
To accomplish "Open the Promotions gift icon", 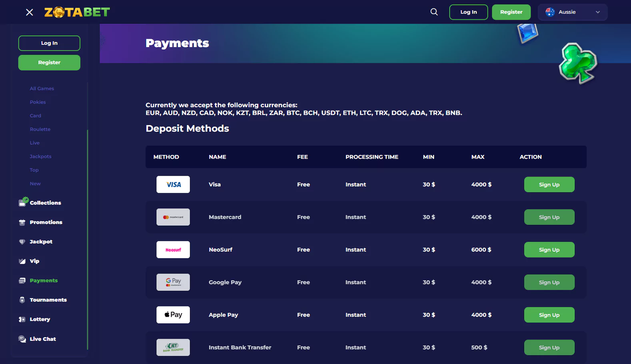I will coord(22,222).
